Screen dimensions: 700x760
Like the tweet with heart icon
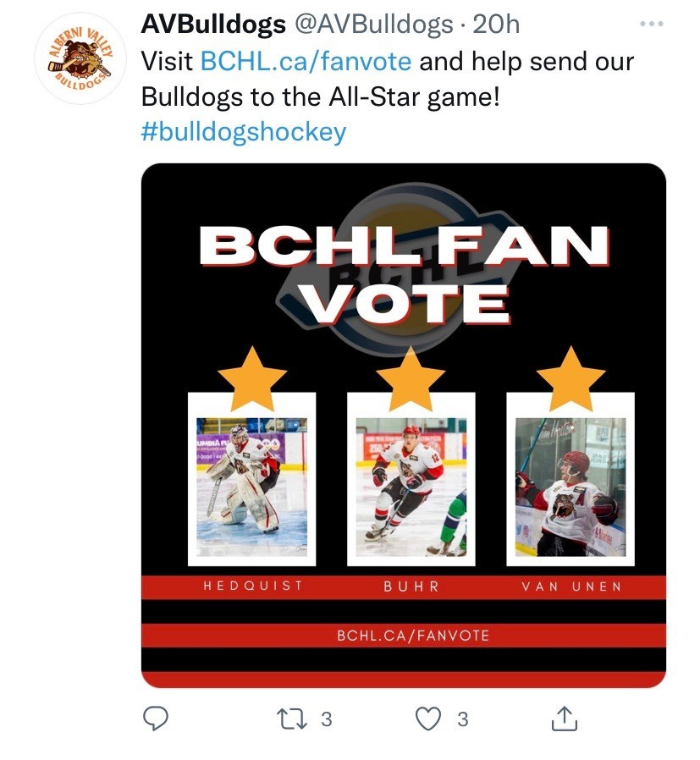[428, 719]
